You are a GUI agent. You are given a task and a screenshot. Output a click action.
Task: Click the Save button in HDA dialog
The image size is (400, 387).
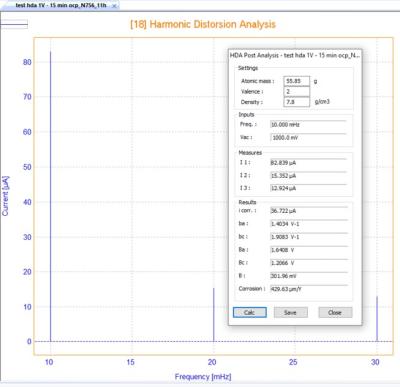click(290, 312)
